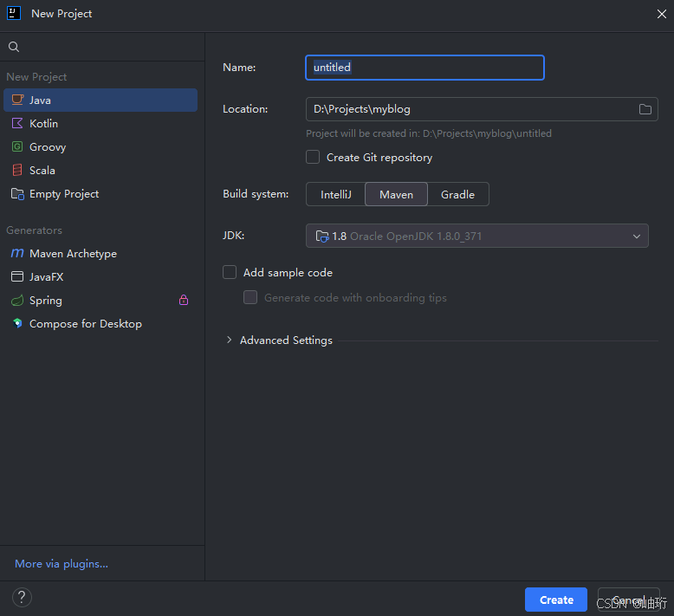Click the Kotlin K icon
This screenshot has width=674, height=616.
click(17, 123)
